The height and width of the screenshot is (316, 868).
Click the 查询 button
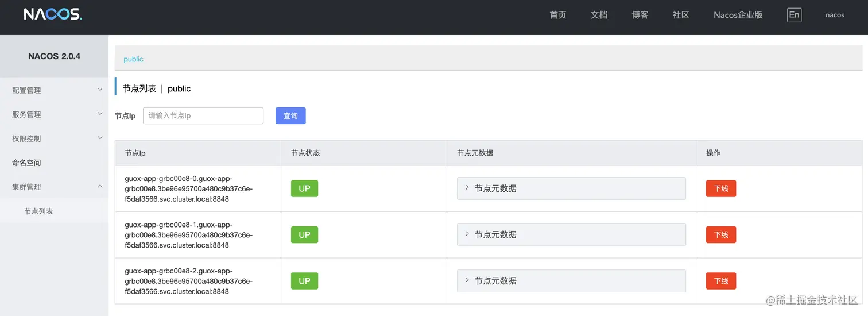pyautogui.click(x=290, y=115)
